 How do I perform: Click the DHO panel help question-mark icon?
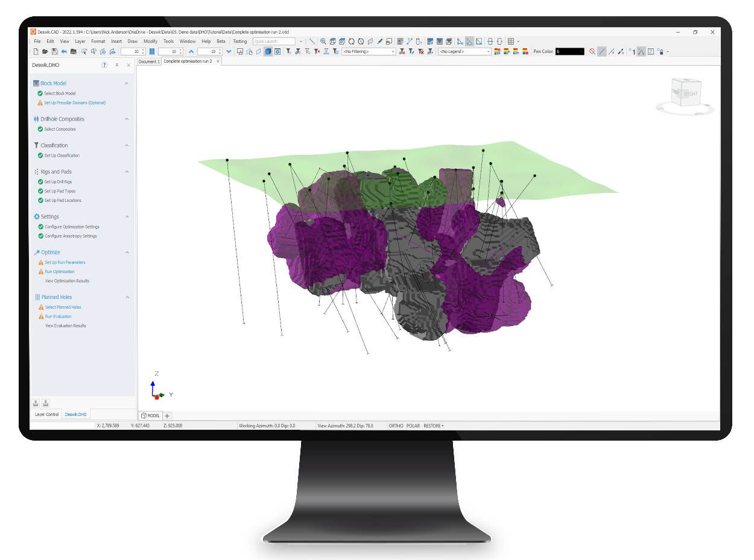pyautogui.click(x=104, y=64)
